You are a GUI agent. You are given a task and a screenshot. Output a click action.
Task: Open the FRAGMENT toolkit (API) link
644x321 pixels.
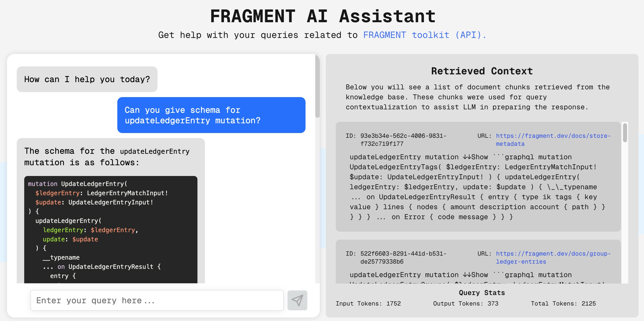pos(425,35)
